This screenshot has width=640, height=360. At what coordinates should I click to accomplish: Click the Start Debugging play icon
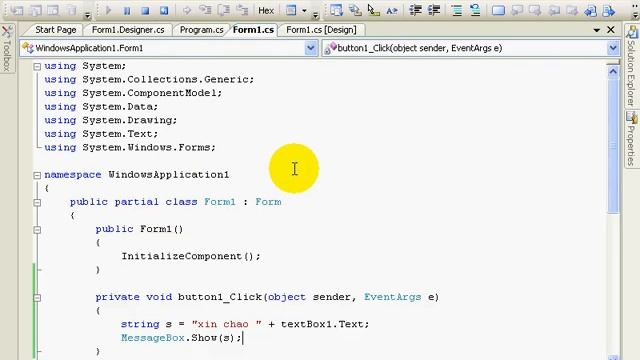(x=108, y=10)
